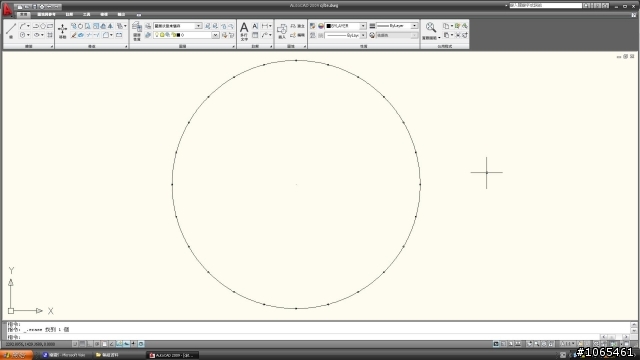640x360 pixels.
Task: Select the Polygon tool in Draw panel
Action: [x=43, y=26]
